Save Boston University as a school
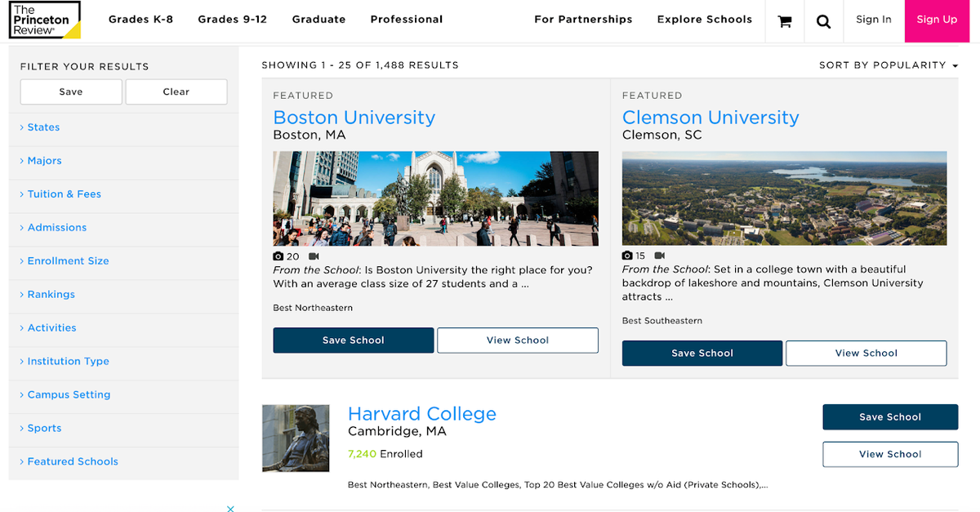The height and width of the screenshot is (512, 980). [x=354, y=340]
